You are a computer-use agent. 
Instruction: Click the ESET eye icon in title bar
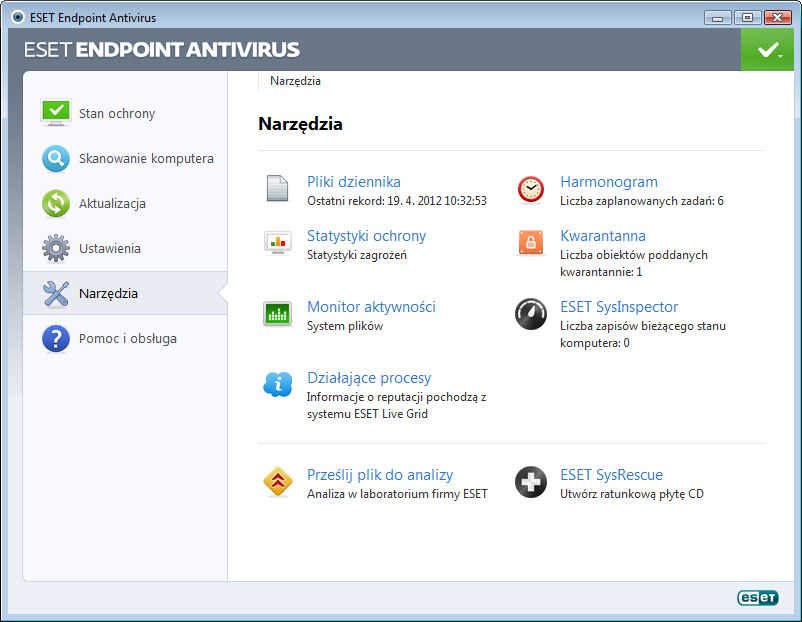[18, 17]
